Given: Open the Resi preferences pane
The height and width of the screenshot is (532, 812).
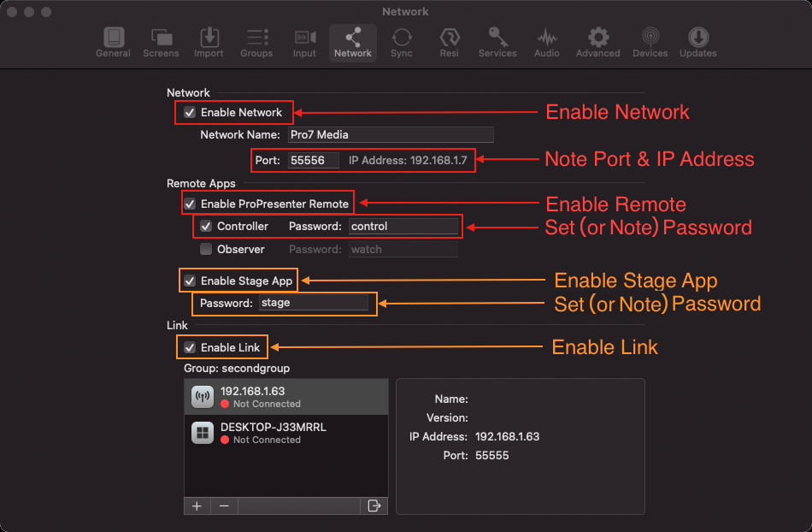Looking at the screenshot, I should 450,43.
